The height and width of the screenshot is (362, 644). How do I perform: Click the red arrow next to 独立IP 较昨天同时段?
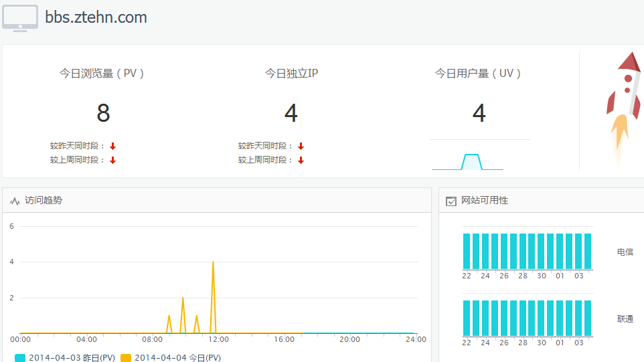click(x=301, y=146)
